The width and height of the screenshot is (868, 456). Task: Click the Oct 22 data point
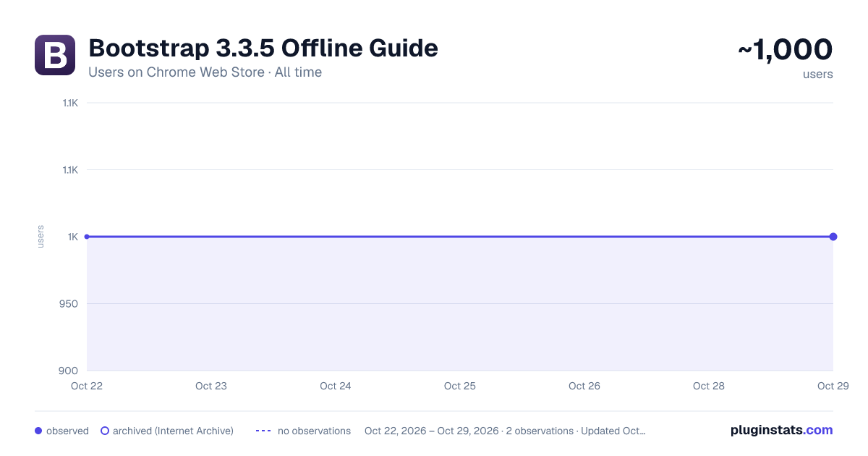87,237
